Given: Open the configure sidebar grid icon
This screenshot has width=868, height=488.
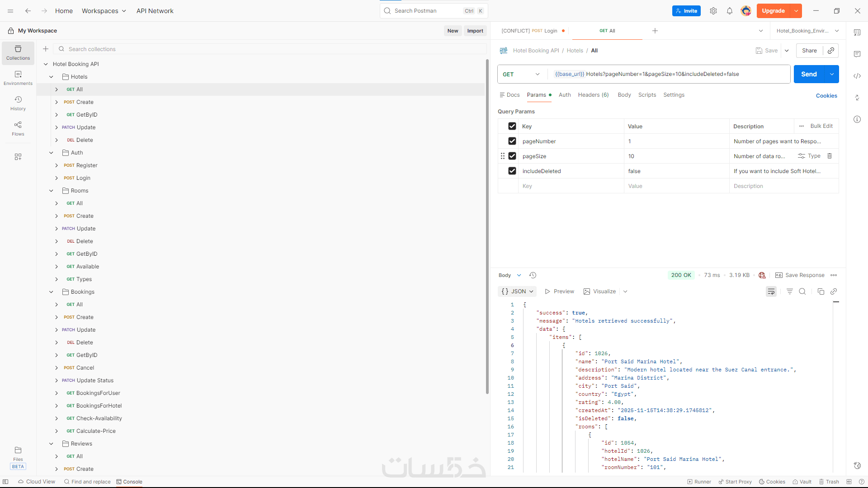Looking at the screenshot, I should click(x=18, y=157).
